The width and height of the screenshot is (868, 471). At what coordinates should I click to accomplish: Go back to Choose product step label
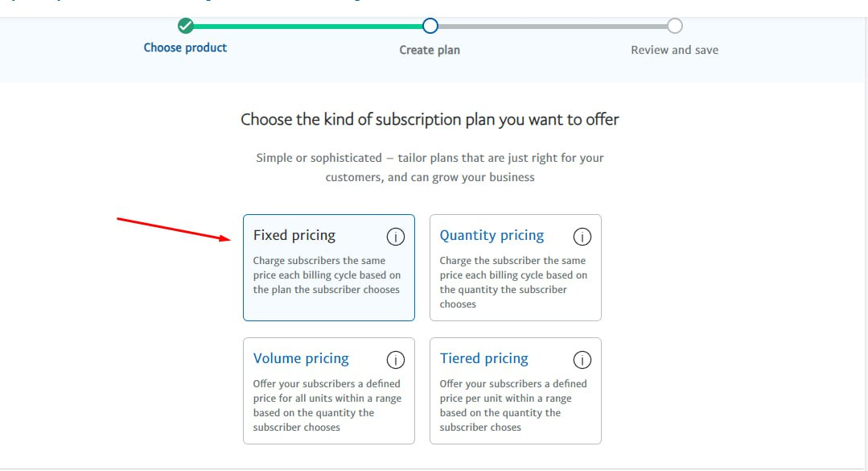click(185, 48)
